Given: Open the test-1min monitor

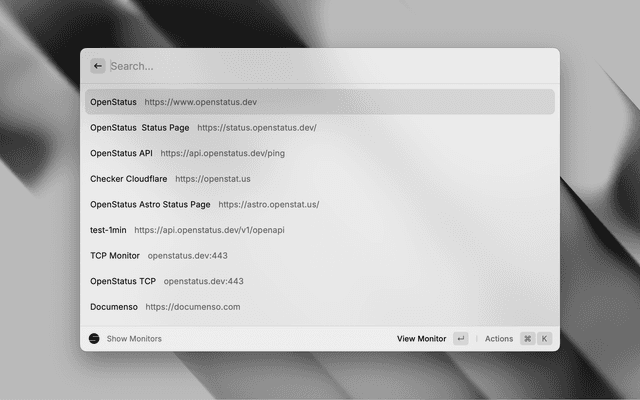Looking at the screenshot, I should (108, 230).
